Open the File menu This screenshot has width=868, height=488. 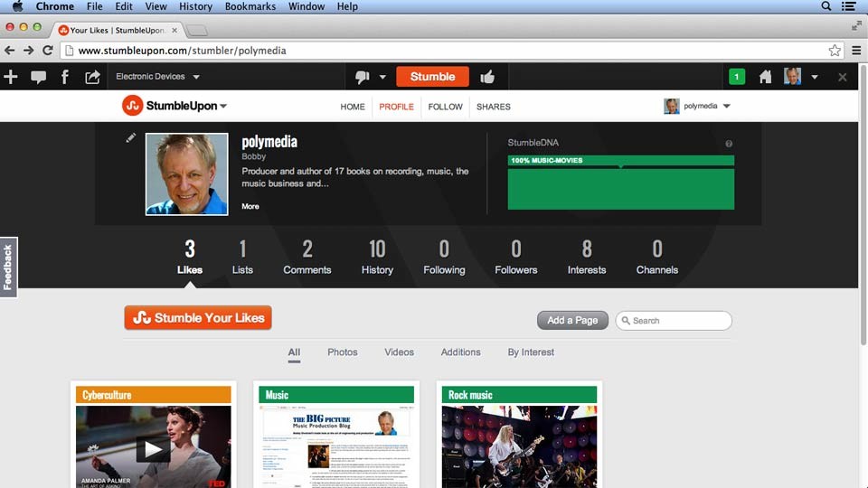[95, 6]
